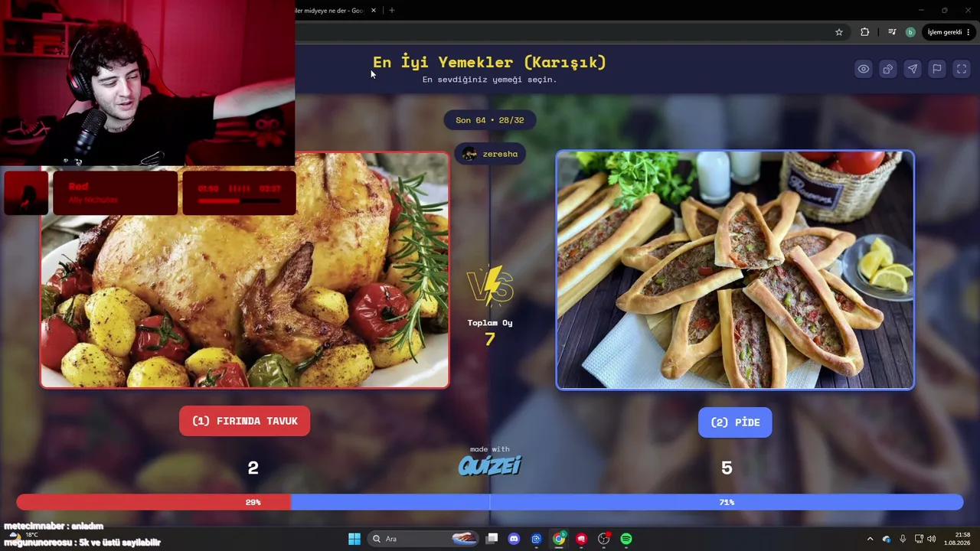Click the link-copy icon in Quizei header
Screen dimensions: 980x551
(888, 69)
